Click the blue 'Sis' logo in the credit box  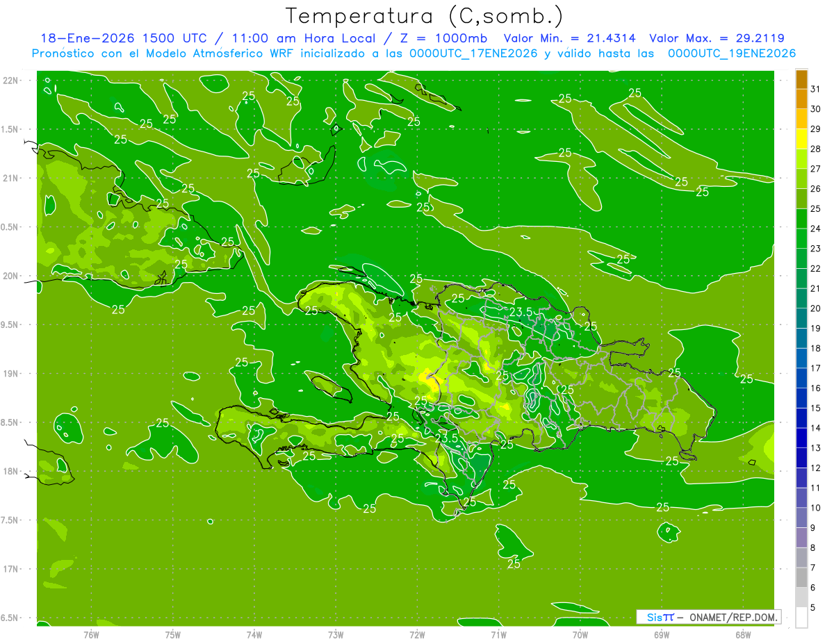tap(655, 617)
